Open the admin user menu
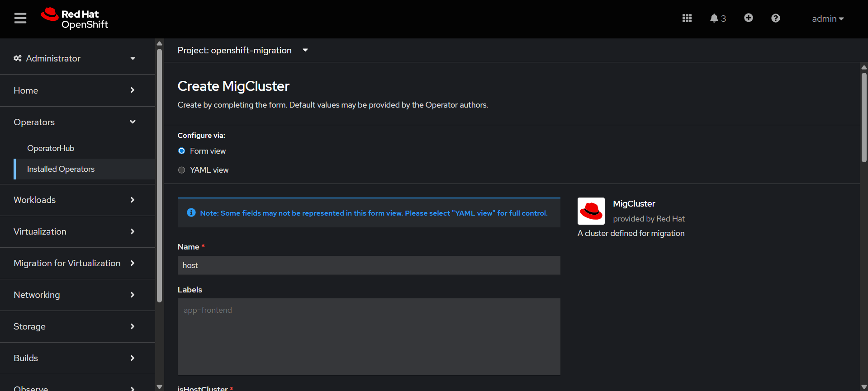The image size is (868, 391). click(827, 19)
